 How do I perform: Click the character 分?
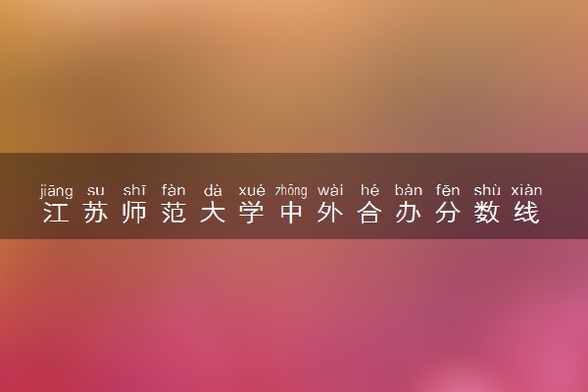[x=448, y=213]
